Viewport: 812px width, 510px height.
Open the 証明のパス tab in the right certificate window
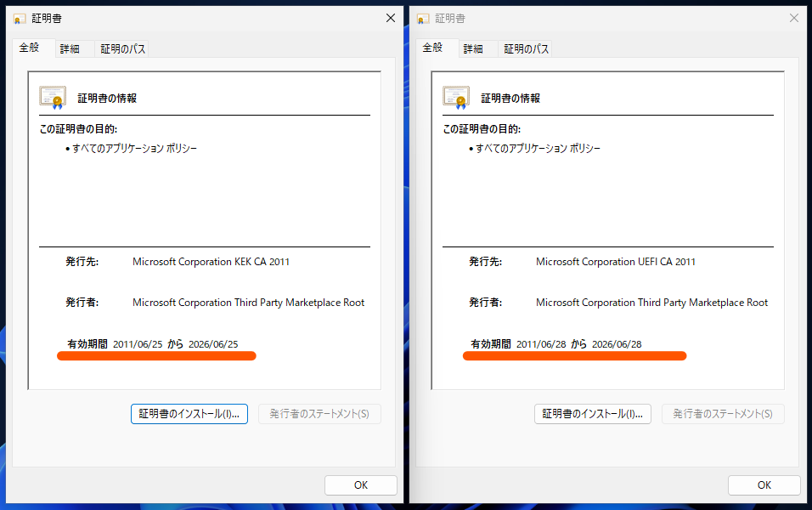tap(526, 48)
